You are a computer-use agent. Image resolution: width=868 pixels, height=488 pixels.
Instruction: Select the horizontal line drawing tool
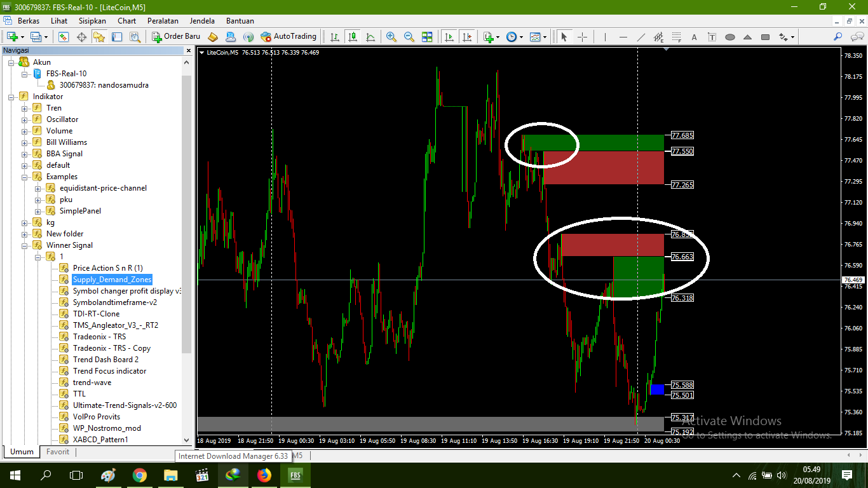(x=624, y=36)
